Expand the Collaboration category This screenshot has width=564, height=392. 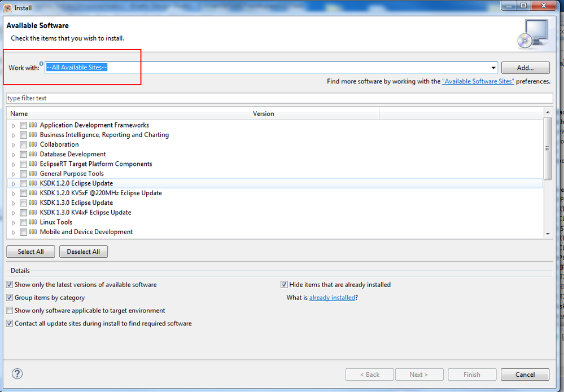(x=14, y=145)
